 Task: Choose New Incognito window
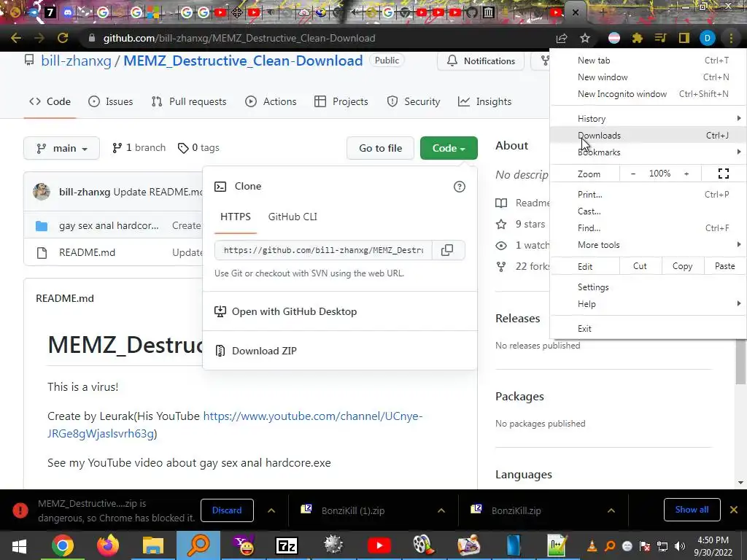[648, 94]
